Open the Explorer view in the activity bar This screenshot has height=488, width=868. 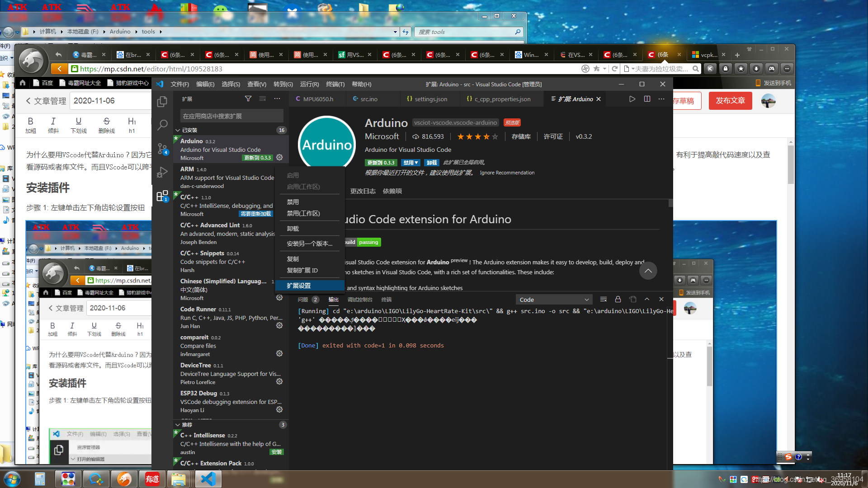pos(162,102)
